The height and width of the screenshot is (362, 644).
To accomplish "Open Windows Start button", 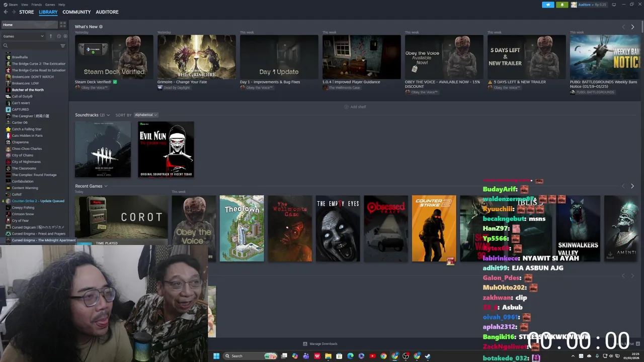I will pyautogui.click(x=216, y=356).
